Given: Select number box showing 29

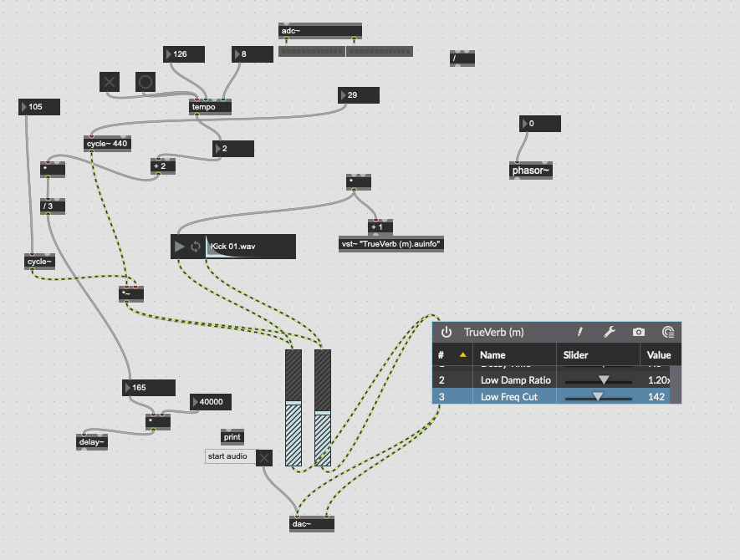Looking at the screenshot, I should point(359,95).
